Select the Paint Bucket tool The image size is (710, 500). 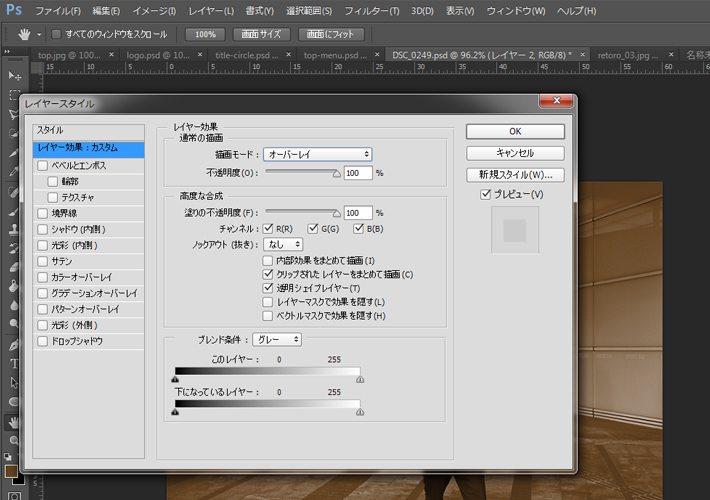pos(14,286)
